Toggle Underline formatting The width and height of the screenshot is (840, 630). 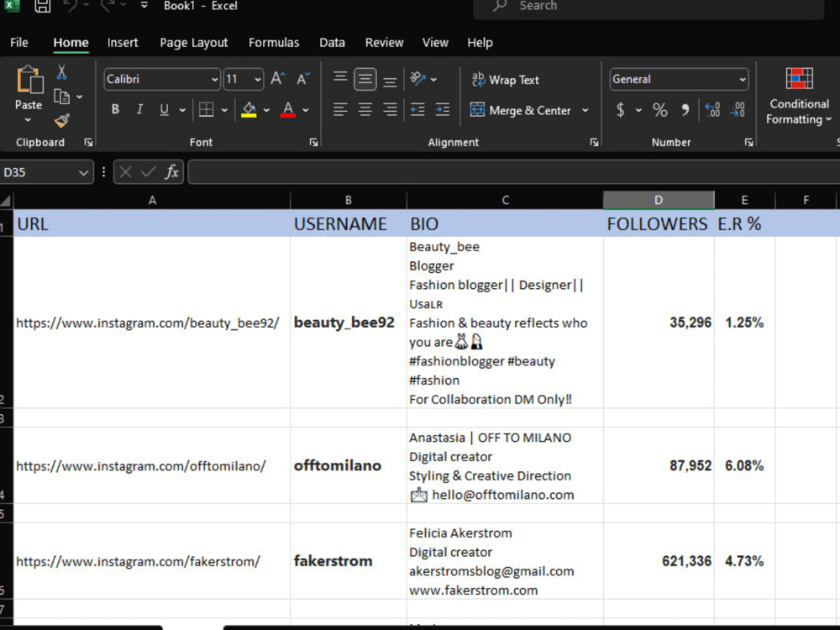[x=164, y=110]
